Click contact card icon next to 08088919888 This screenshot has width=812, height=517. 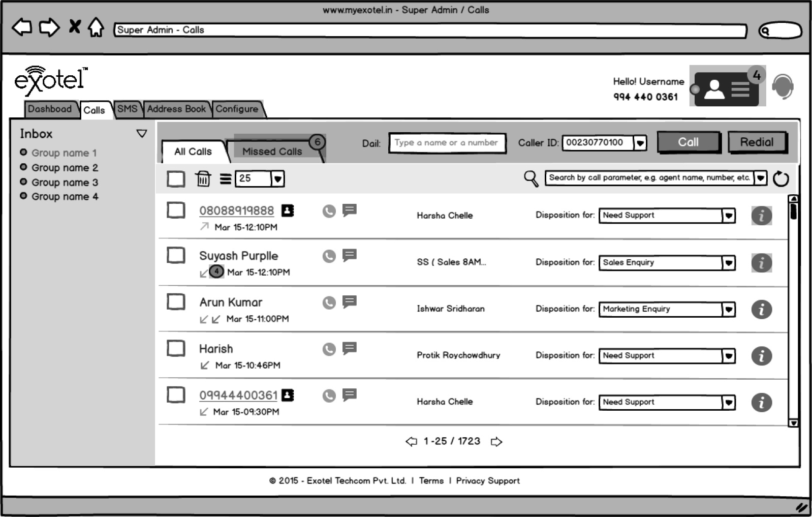point(288,210)
